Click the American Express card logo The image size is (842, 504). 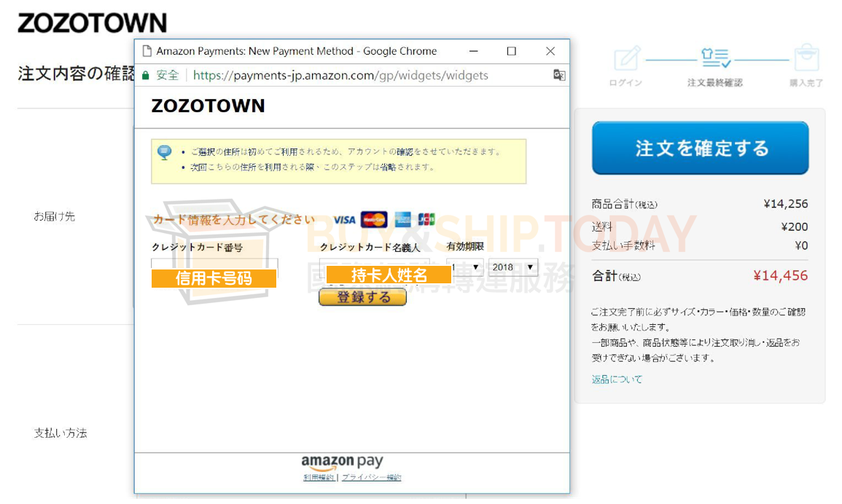402,219
